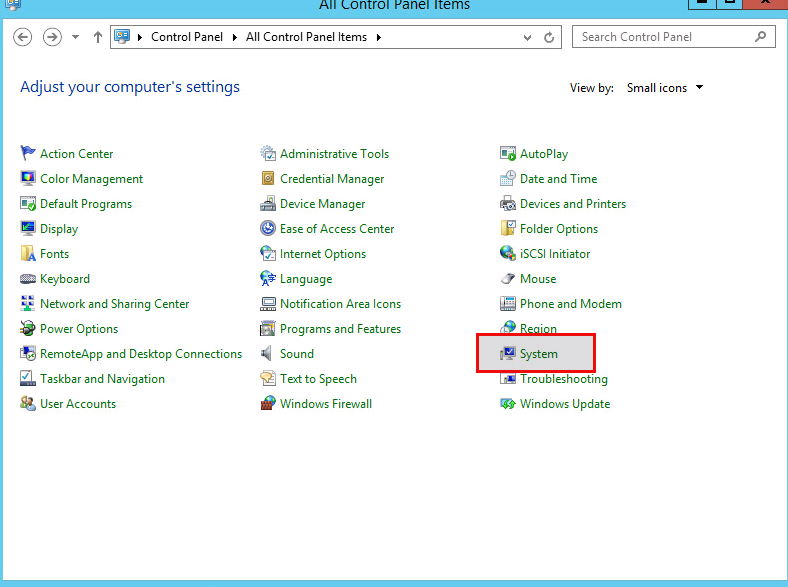Click the Network and Sharing Center icon
788x587 pixels.
point(28,304)
